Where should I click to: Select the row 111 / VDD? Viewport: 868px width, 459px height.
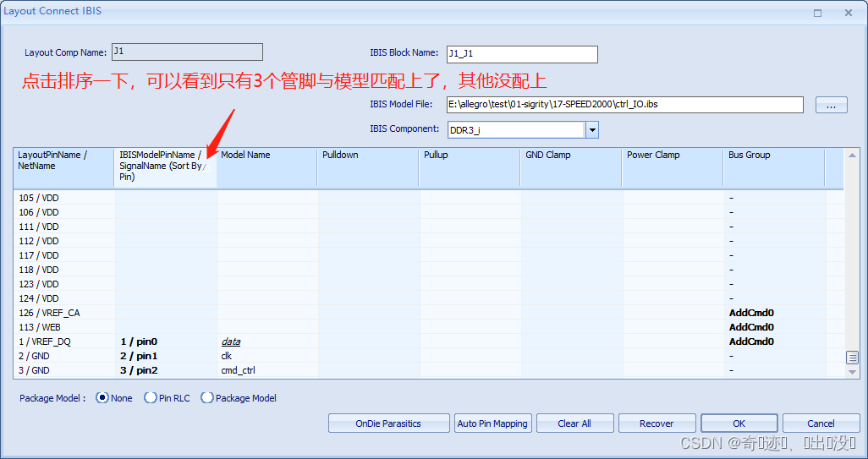point(428,227)
